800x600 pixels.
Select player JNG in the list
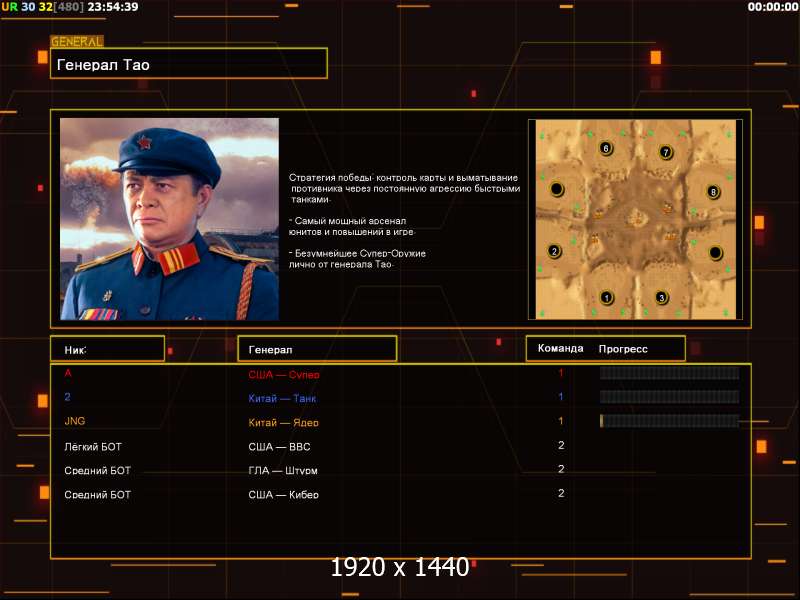[x=74, y=421]
